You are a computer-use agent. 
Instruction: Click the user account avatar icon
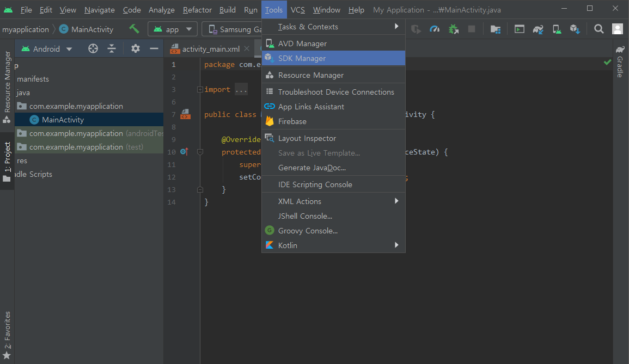(x=618, y=29)
